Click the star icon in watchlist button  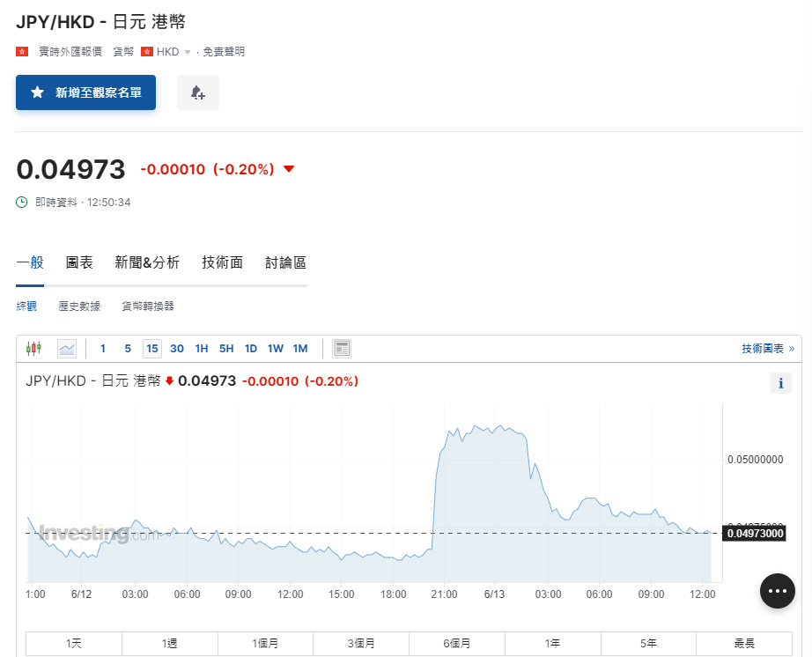coord(35,92)
